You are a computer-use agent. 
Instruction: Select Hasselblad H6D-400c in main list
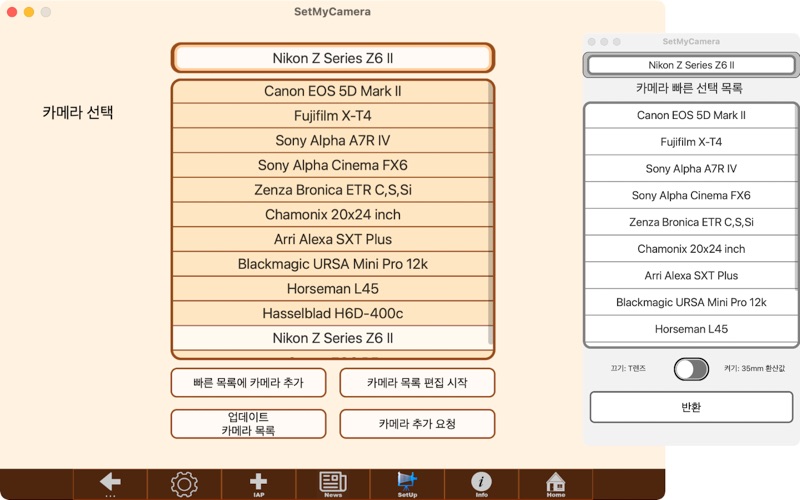tap(333, 313)
